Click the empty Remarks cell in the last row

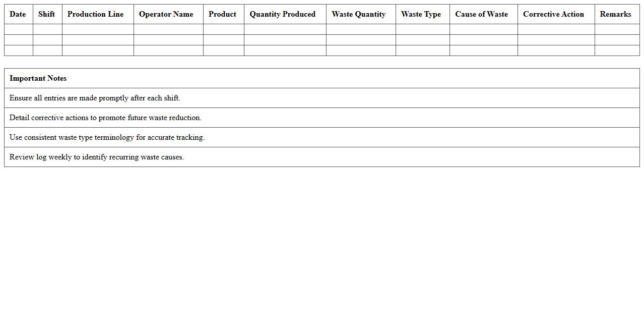(615, 50)
